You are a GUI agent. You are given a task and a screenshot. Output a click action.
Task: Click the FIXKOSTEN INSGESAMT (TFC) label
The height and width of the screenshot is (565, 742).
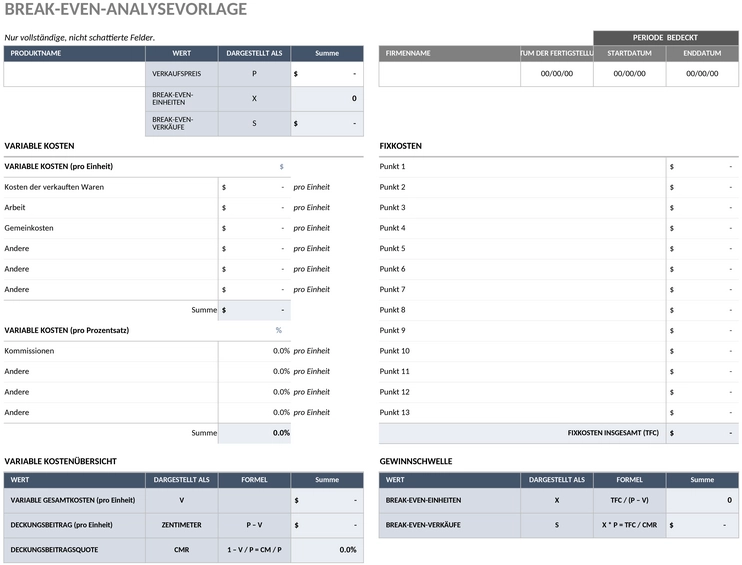tap(613, 433)
